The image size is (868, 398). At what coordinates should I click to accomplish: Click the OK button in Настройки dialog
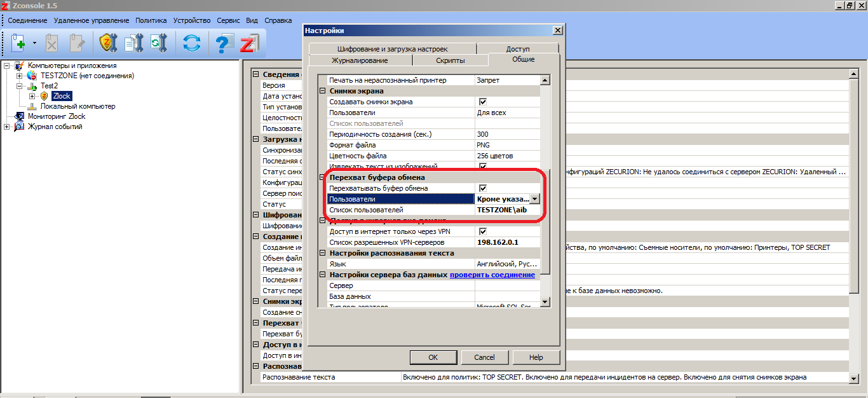433,357
